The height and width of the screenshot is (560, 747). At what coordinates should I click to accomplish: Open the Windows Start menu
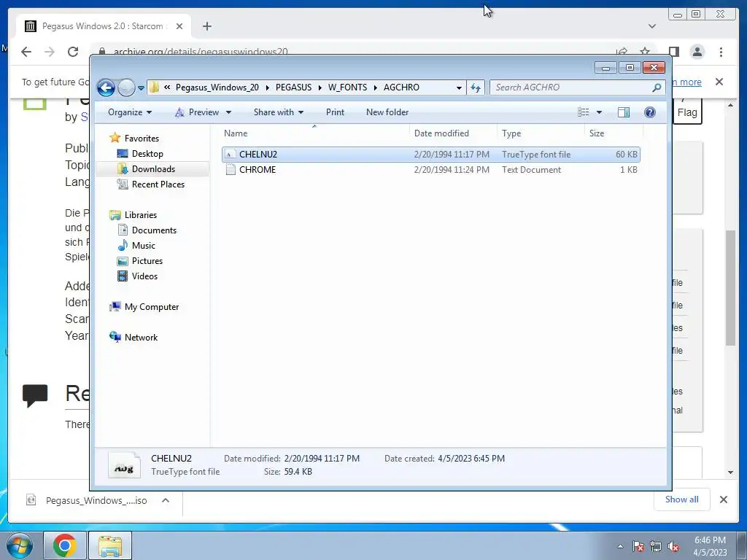[x=20, y=545]
